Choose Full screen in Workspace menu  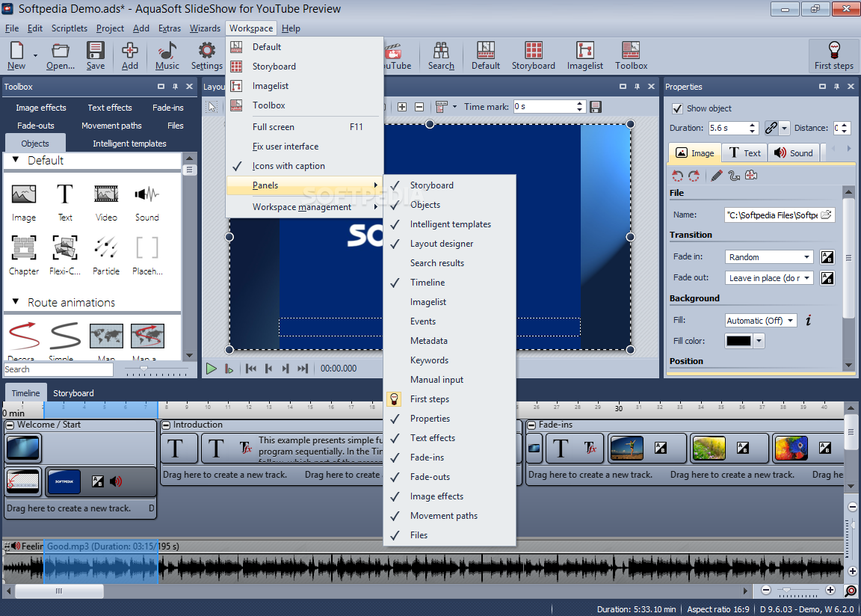point(305,127)
